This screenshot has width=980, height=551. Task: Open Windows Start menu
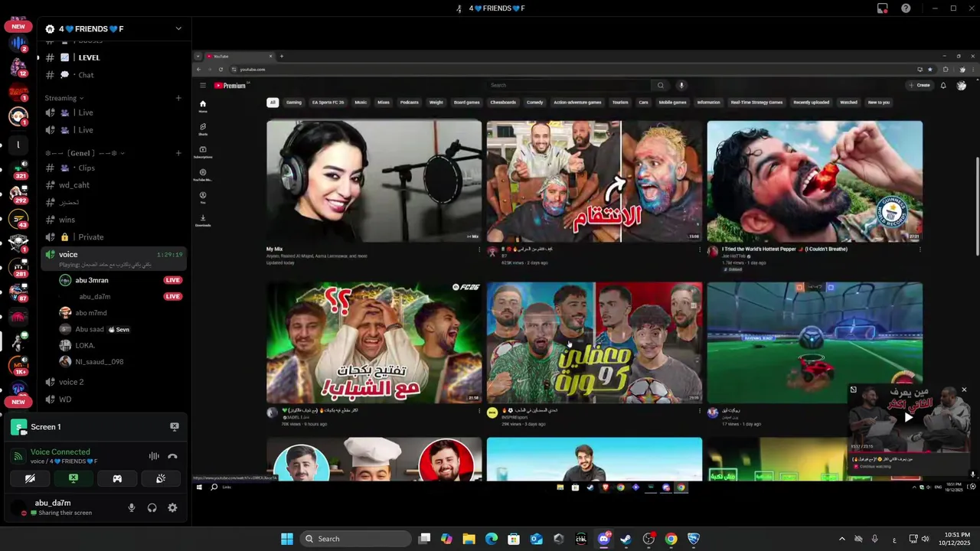287,539
